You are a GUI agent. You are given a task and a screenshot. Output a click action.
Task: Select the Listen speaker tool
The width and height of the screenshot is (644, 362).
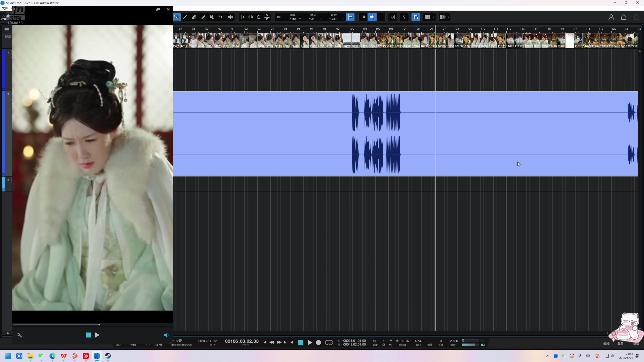click(x=230, y=17)
